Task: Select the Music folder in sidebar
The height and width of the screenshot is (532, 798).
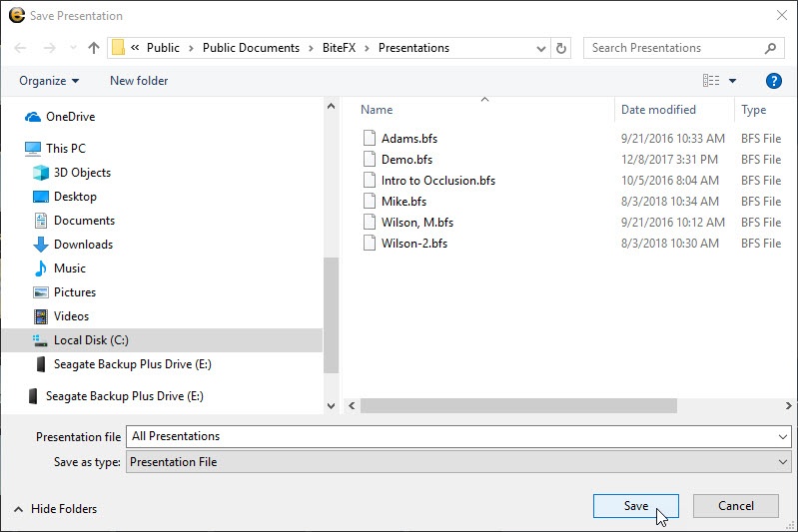Action: [x=69, y=268]
